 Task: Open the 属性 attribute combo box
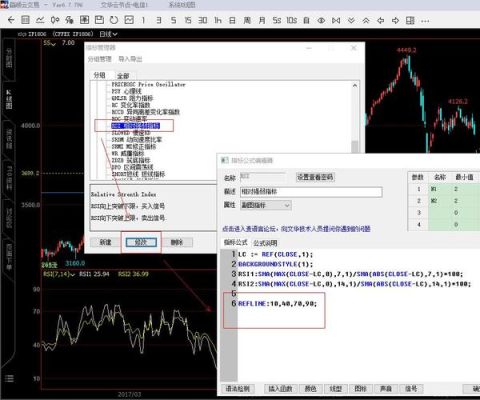(266, 205)
